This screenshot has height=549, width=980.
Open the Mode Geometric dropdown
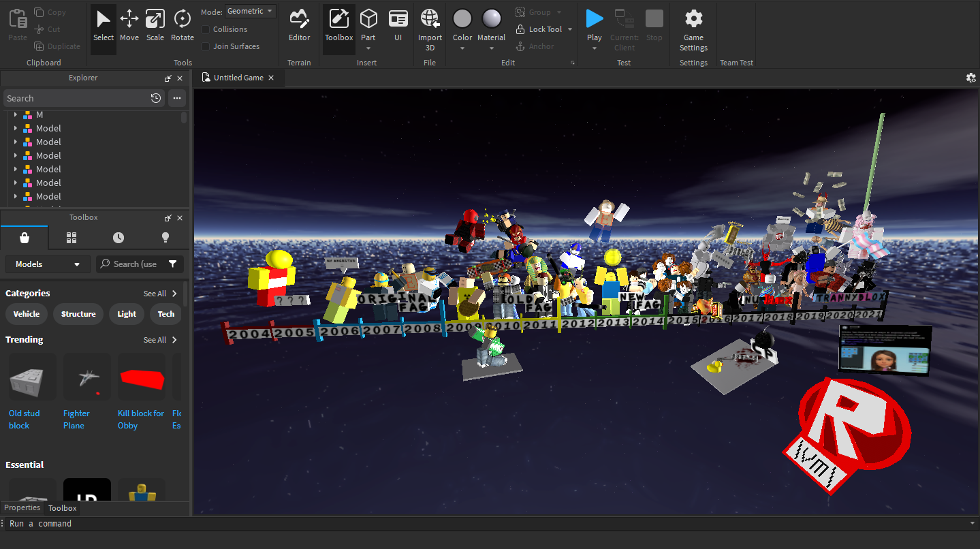250,11
